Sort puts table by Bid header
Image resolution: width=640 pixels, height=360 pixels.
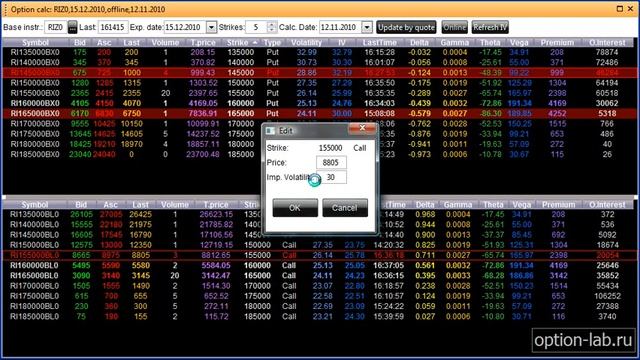(x=80, y=42)
